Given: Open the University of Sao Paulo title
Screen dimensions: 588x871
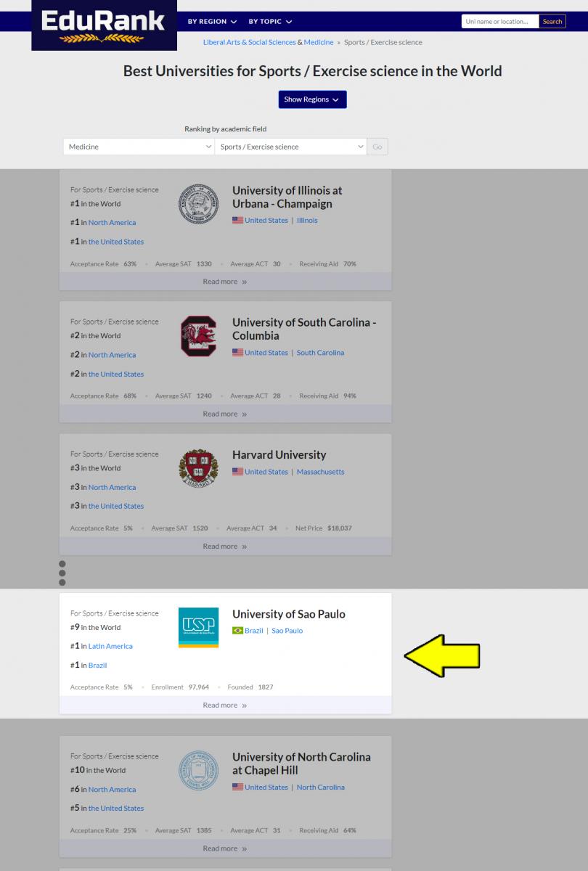Looking at the screenshot, I should (289, 613).
